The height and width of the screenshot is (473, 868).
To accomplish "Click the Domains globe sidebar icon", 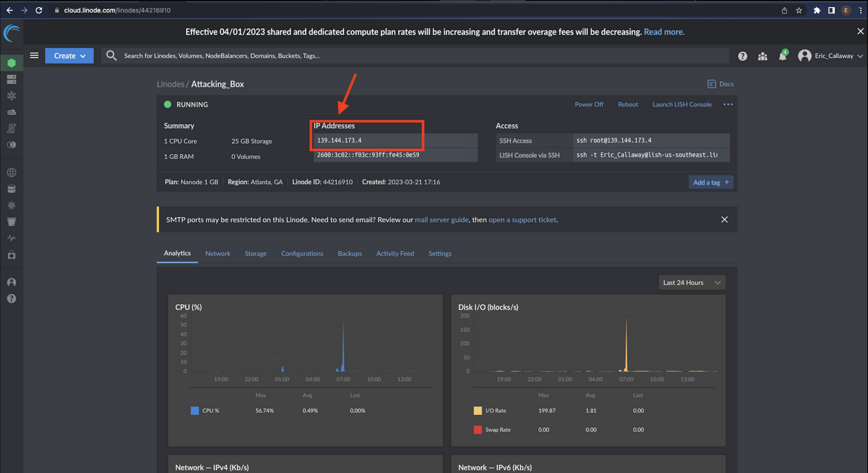I will [12, 172].
